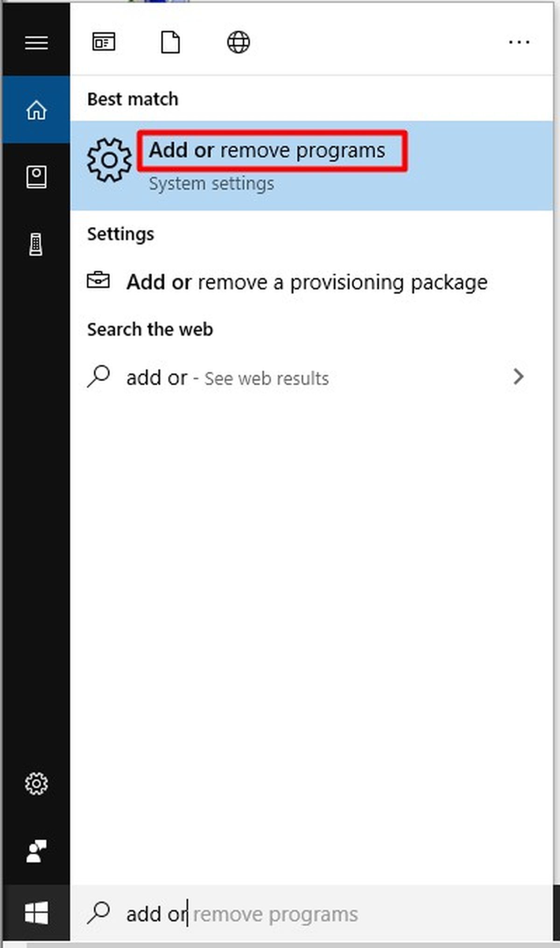The width and height of the screenshot is (560, 948).
Task: Filter results by Web globe icon
Action: click(x=238, y=42)
